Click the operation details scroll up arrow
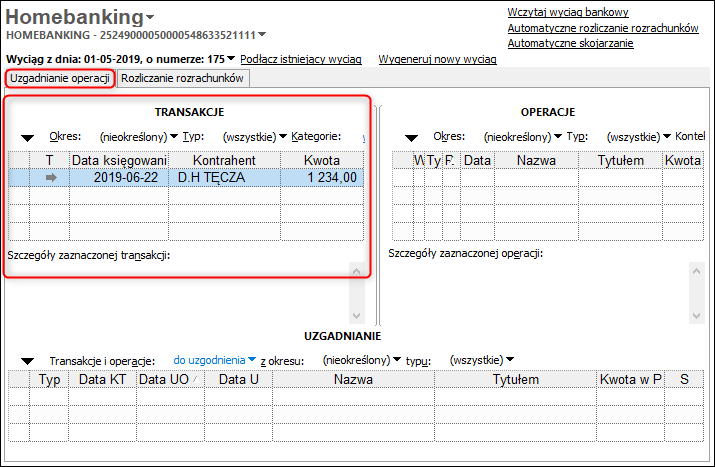 [696, 271]
